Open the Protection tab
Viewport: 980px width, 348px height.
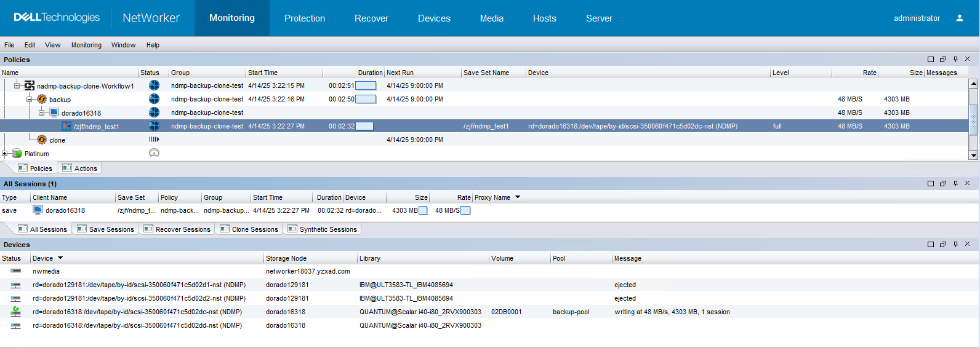click(305, 18)
